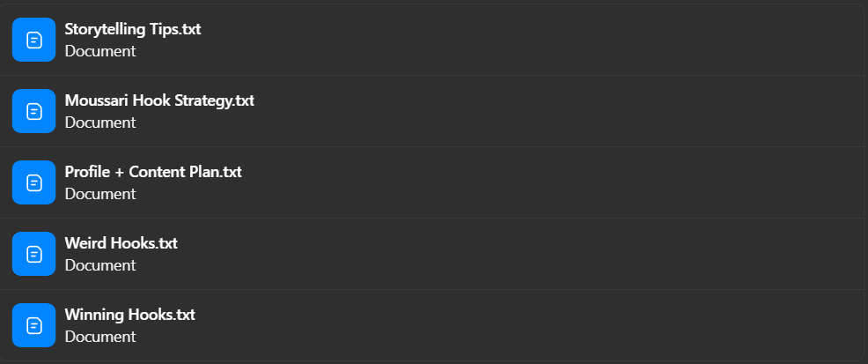868x364 pixels.
Task: Open the Weird Hooks.txt file name
Action: click(121, 243)
